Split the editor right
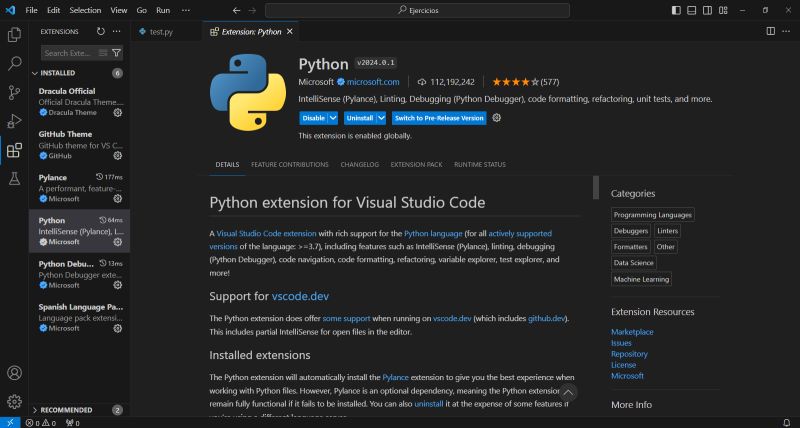 [771, 32]
